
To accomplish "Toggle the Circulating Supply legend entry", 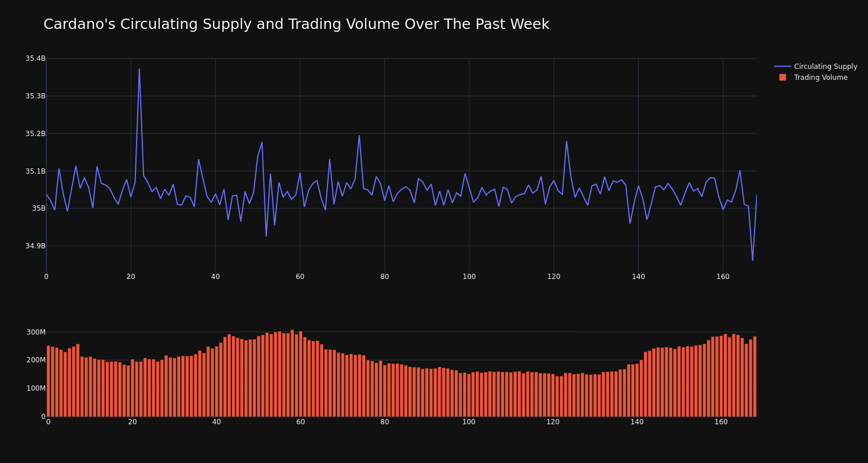I will click(815, 67).
